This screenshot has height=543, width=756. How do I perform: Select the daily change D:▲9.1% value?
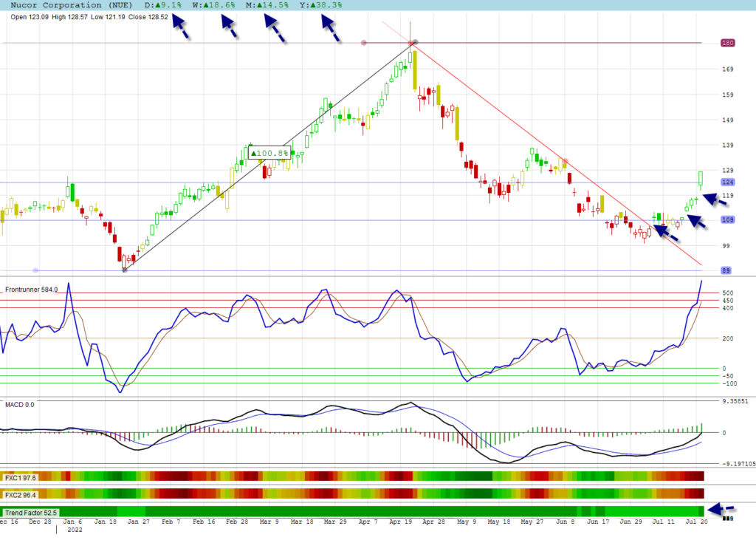coord(163,5)
